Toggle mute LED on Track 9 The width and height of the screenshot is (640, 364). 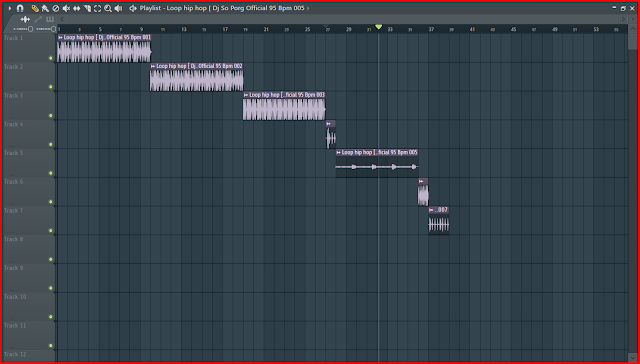(x=51, y=288)
